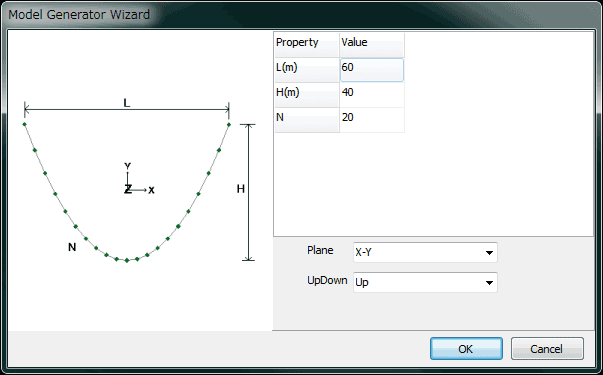
Task: Click the Property column header
Action: click(307, 45)
